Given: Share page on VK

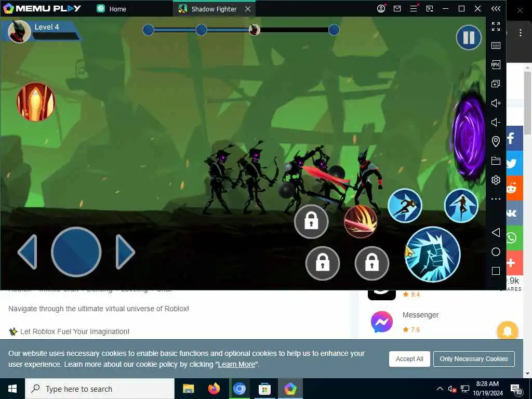Looking at the screenshot, I should tap(514, 212).
